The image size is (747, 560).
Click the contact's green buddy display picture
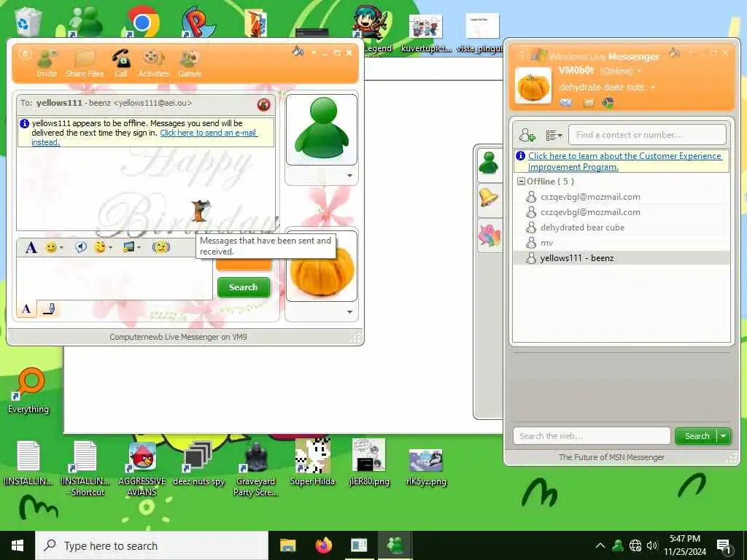pyautogui.click(x=322, y=129)
